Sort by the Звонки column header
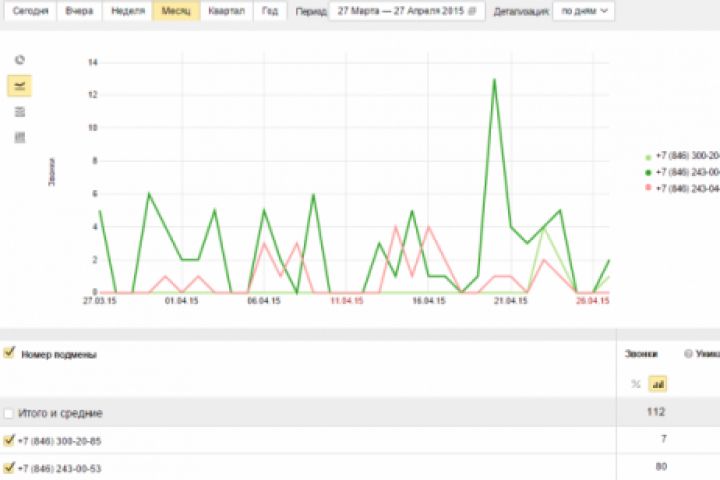This screenshot has height=480, width=720. click(x=641, y=354)
